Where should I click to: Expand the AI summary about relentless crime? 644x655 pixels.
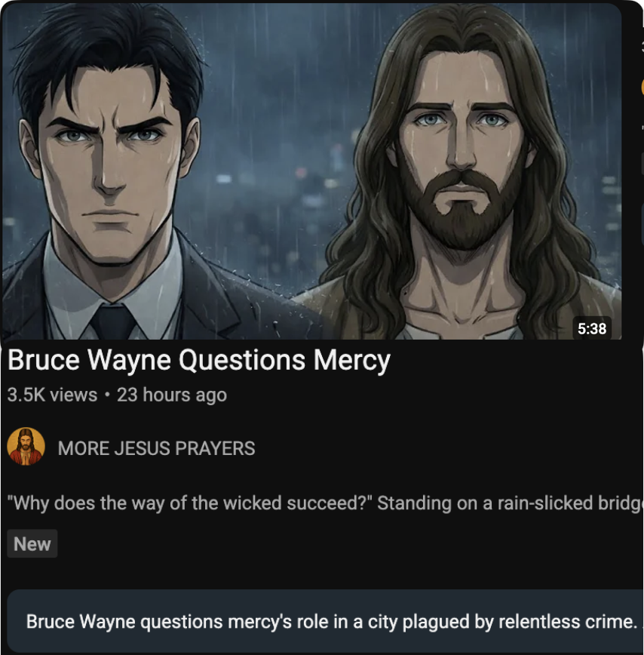(325, 621)
